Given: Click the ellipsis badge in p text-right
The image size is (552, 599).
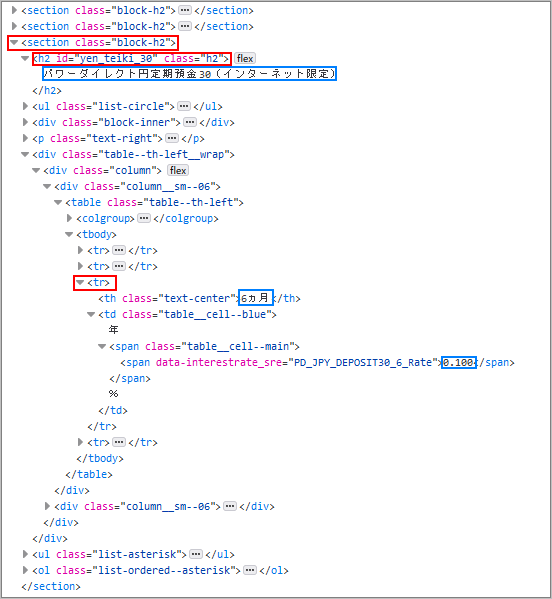Looking at the screenshot, I should click(x=172, y=138).
